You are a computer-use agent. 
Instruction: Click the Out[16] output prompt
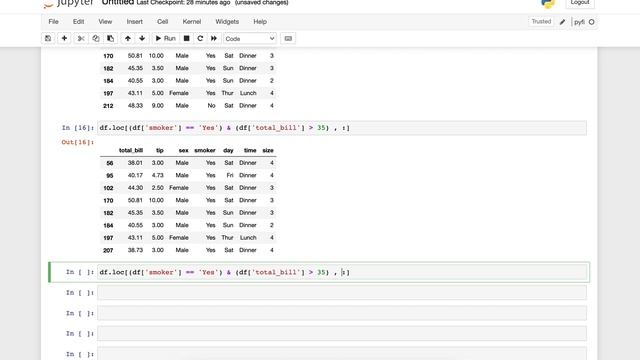coord(78,142)
